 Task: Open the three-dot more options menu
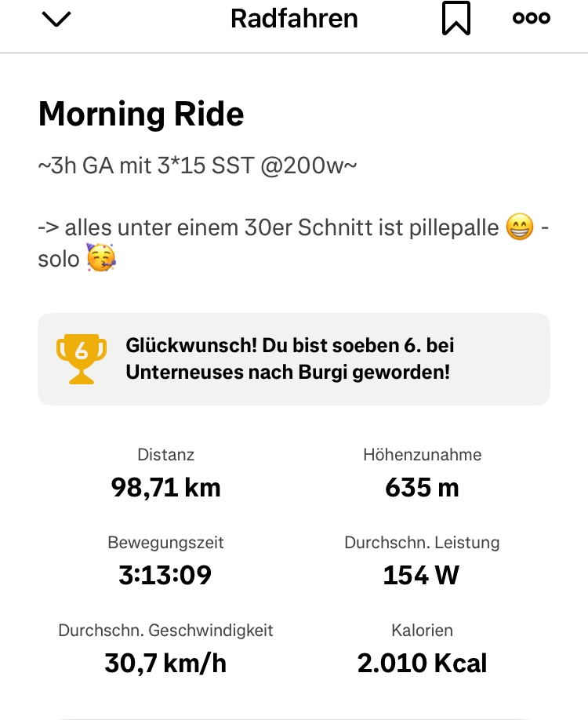[x=531, y=18]
